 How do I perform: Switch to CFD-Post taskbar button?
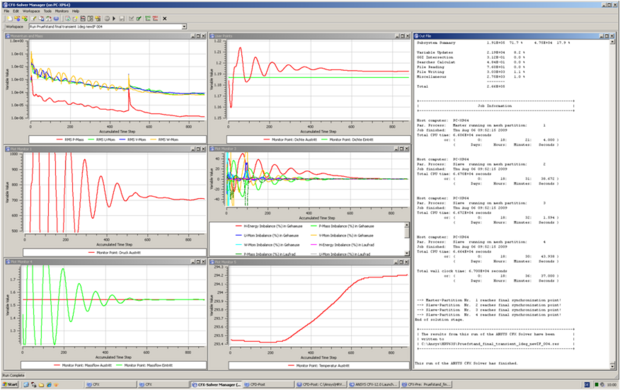pyautogui.click(x=268, y=384)
